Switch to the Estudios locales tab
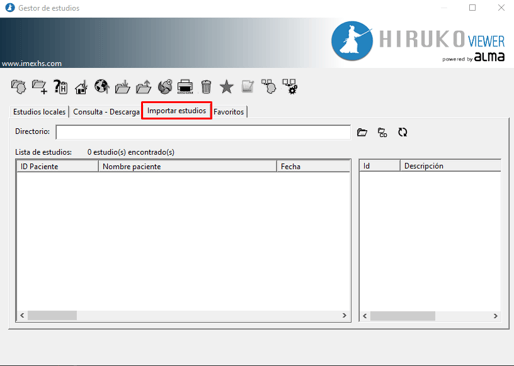The width and height of the screenshot is (514, 366). pos(39,112)
